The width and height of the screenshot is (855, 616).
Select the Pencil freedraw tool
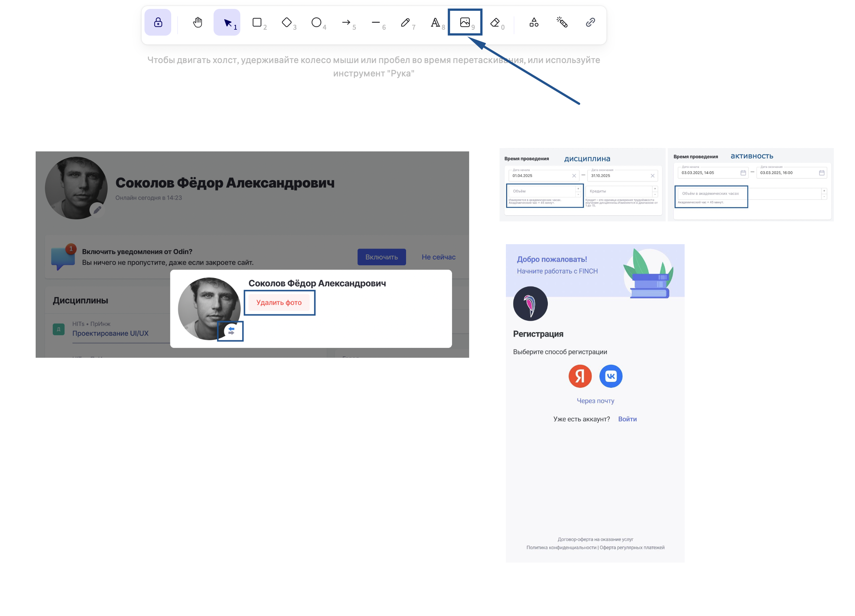(x=405, y=22)
